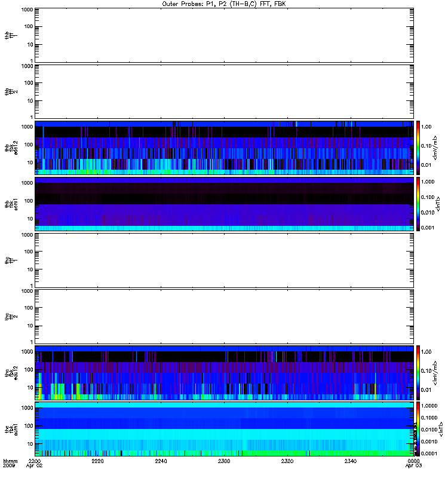Click the "1000" y-axis tick of thb fff 1
Image resolution: width=448 pixels, height=478 pixels.
(x=27, y=10)
